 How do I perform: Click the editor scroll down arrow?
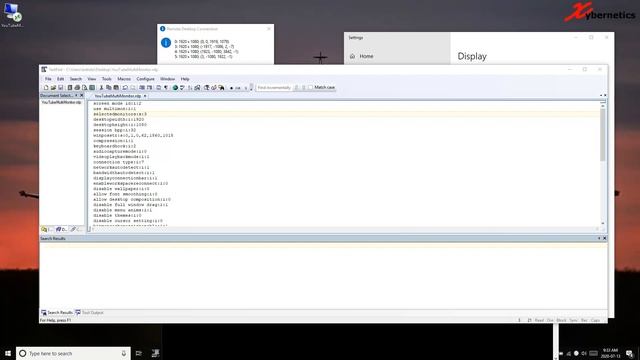tap(602, 224)
